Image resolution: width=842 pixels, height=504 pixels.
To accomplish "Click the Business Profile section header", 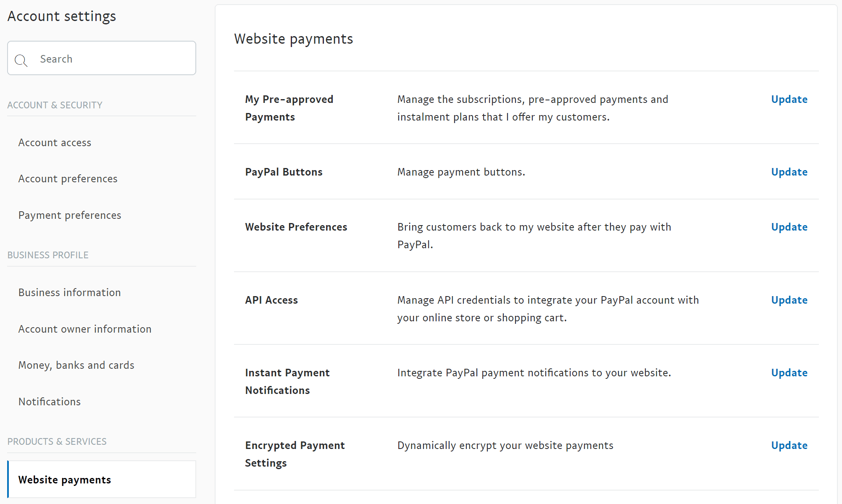I will pyautogui.click(x=48, y=255).
